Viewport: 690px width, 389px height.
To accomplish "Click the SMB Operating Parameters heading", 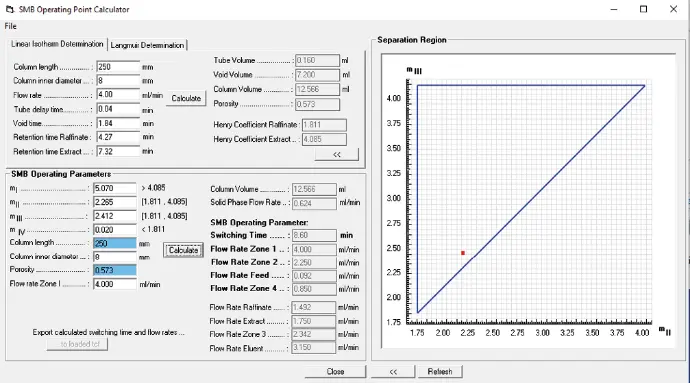I will point(61,174).
